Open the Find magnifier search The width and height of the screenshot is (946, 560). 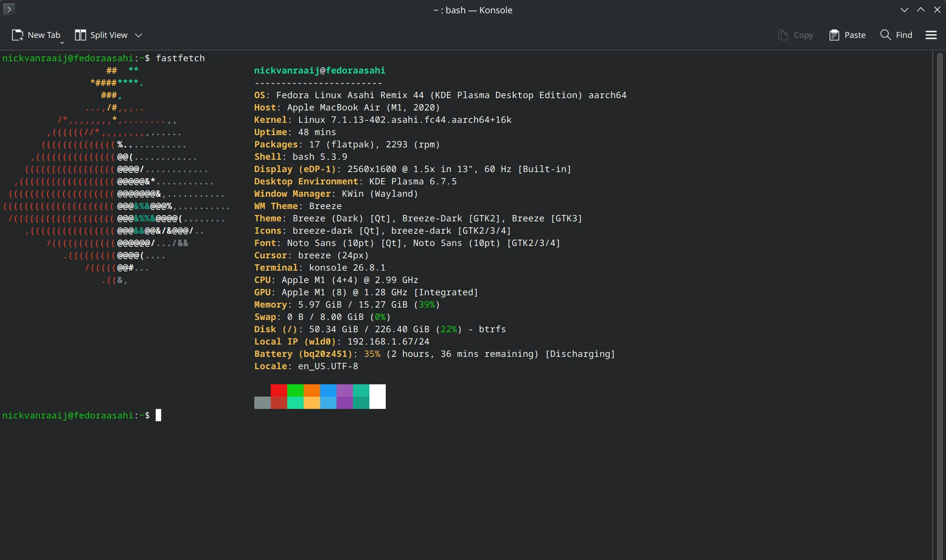(885, 35)
